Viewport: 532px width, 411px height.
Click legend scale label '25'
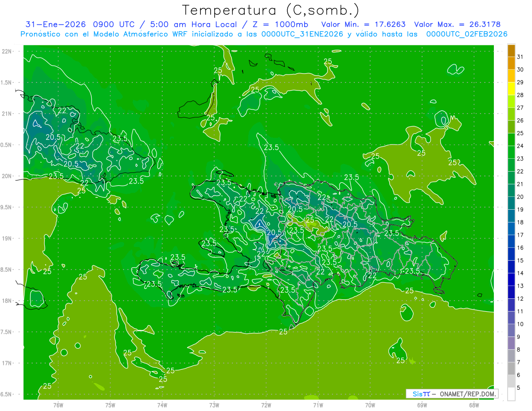pyautogui.click(x=520, y=133)
